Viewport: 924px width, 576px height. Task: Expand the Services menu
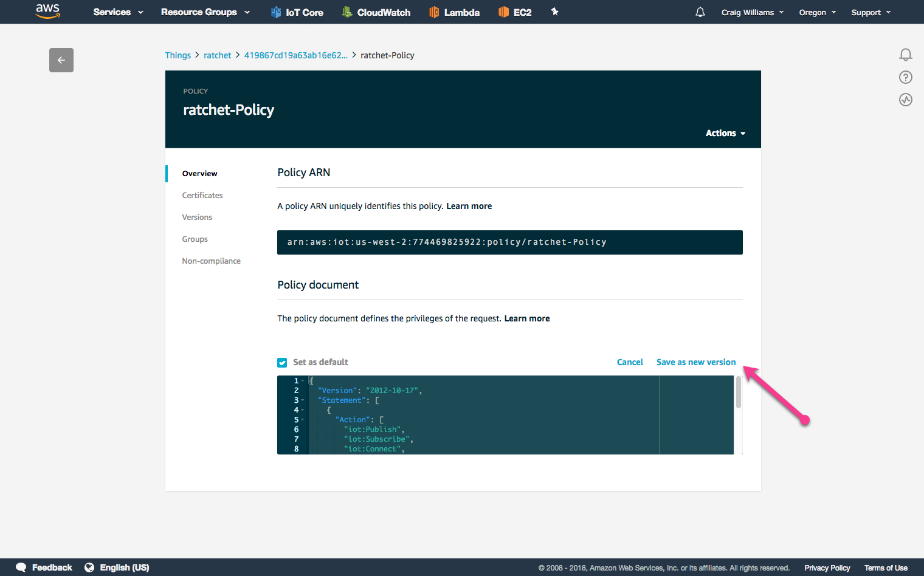point(118,12)
